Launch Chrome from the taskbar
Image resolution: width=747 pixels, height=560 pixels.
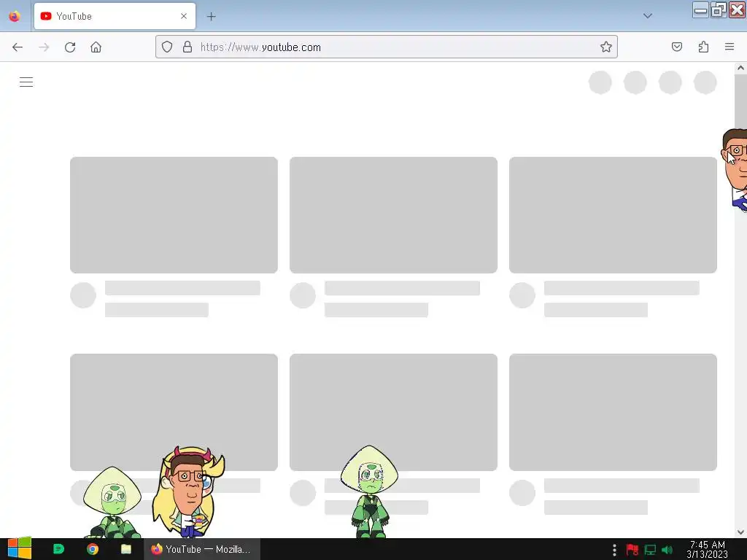(x=93, y=549)
